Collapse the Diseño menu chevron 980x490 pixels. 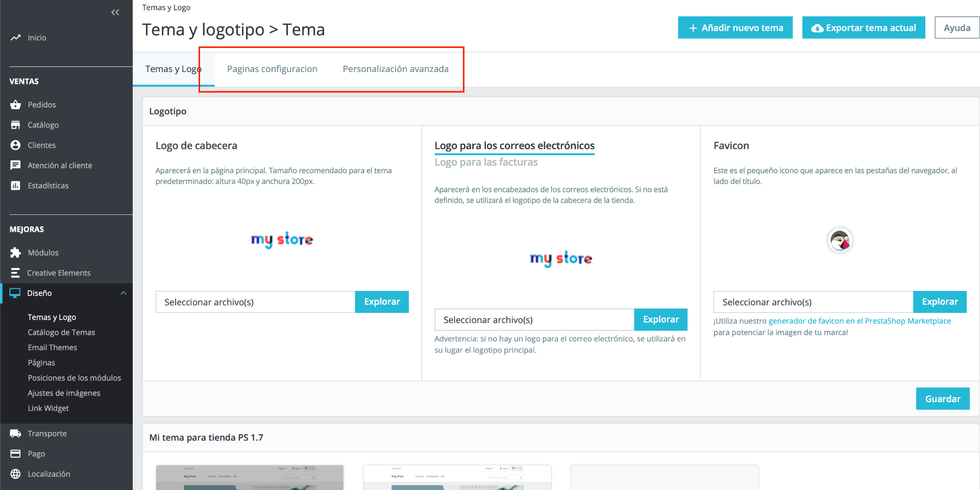[124, 293]
